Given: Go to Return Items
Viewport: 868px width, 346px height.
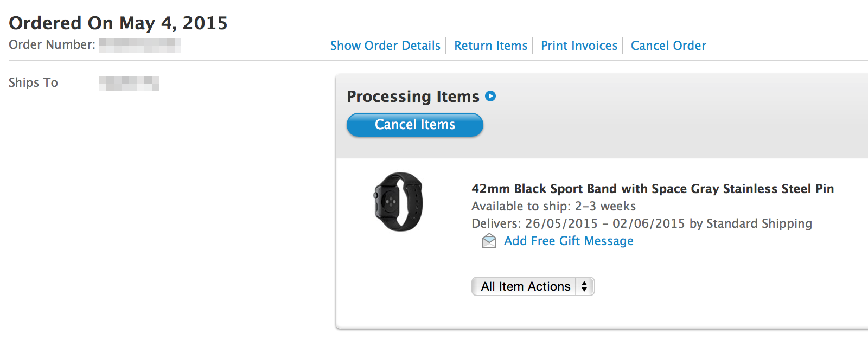Looking at the screenshot, I should [x=490, y=46].
